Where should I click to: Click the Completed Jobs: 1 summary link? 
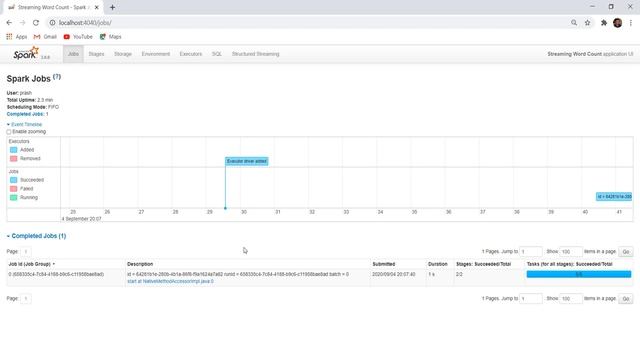[x=27, y=114]
